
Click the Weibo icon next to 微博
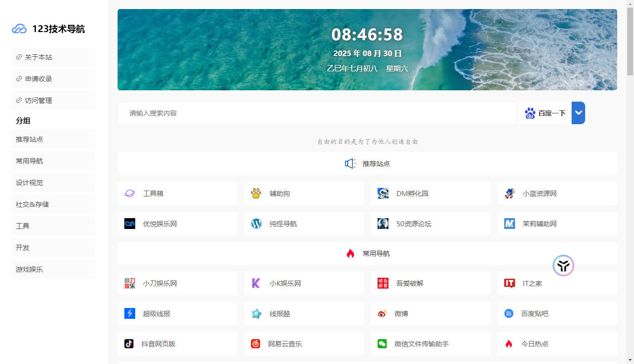click(x=382, y=313)
